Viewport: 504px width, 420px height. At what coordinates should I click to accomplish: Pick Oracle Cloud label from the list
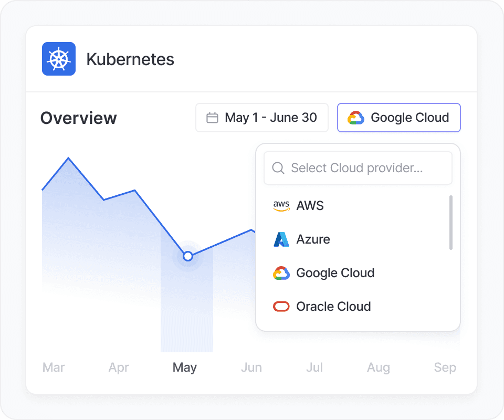pos(333,307)
